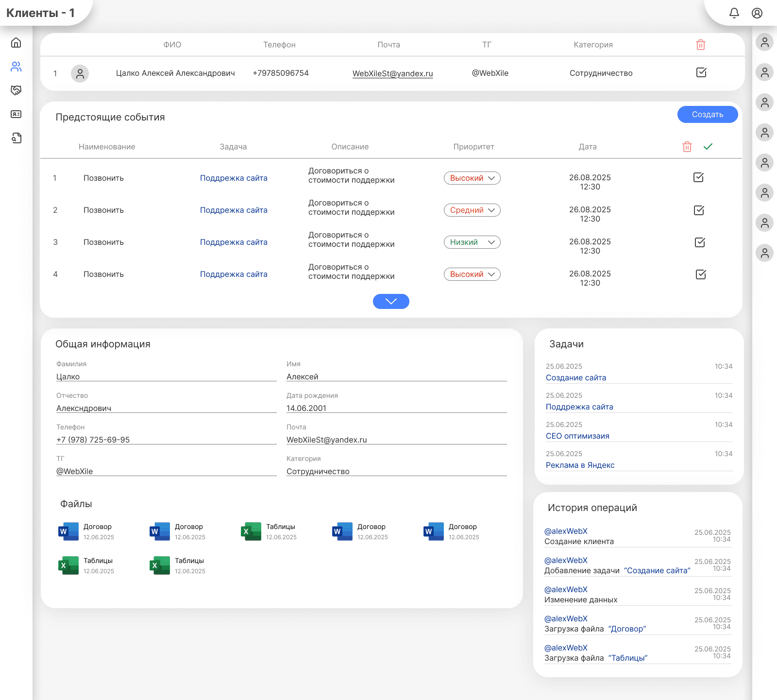Click the green checkmark in the events header

click(708, 147)
